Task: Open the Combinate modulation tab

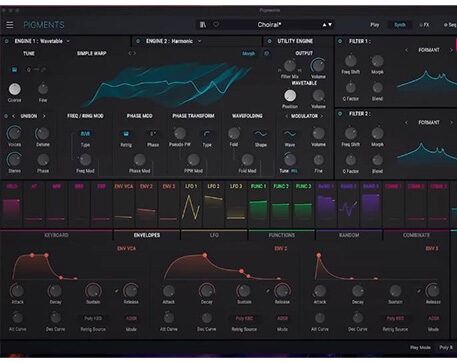Action: click(416, 235)
